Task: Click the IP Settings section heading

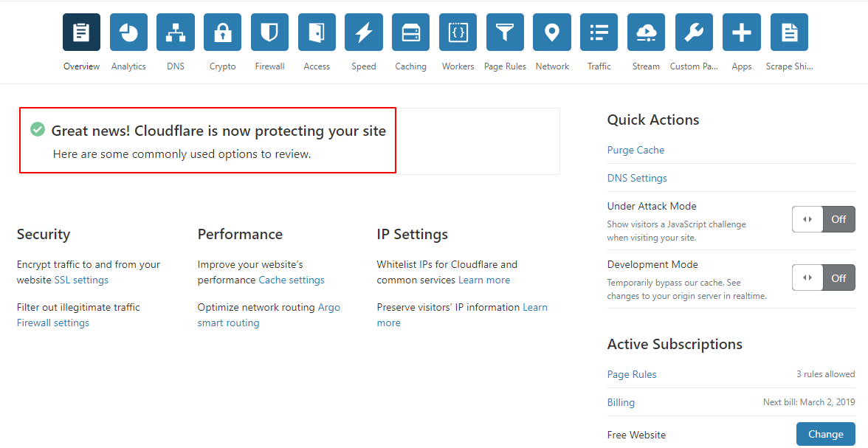Action: (x=413, y=235)
